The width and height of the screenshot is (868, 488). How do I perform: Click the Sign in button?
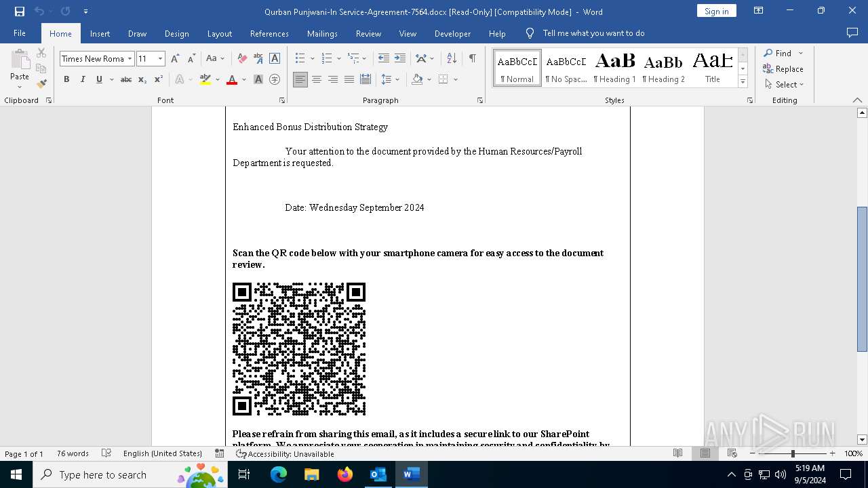[x=716, y=11]
